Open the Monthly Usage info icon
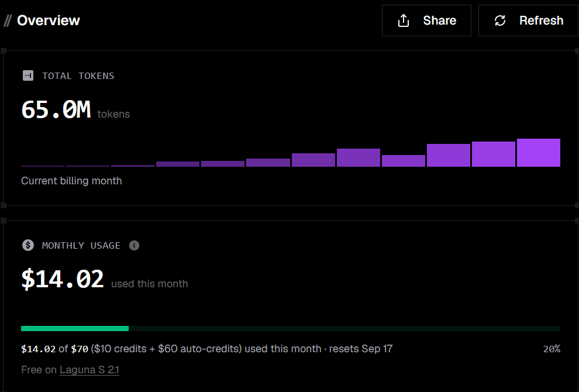 134,245
